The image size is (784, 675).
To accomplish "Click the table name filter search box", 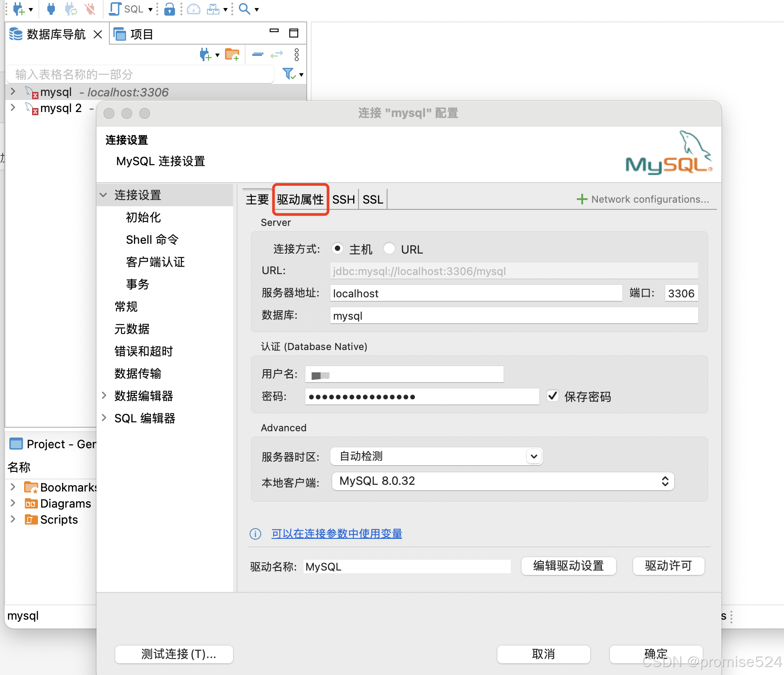I will 141,74.
